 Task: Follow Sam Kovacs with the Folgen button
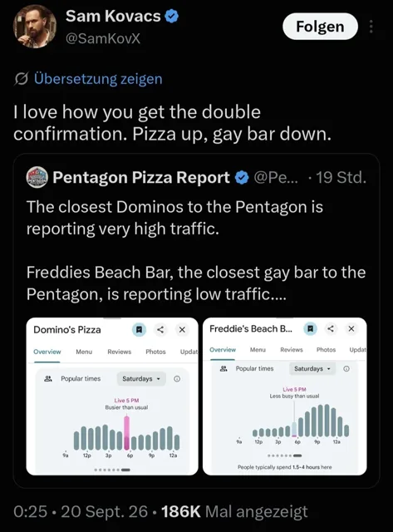click(320, 27)
